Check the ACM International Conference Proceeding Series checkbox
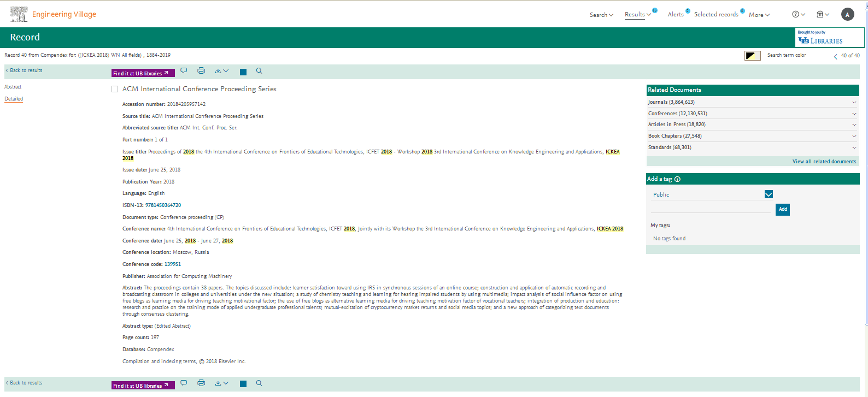Viewport: 868px width, 397px height. coord(115,89)
